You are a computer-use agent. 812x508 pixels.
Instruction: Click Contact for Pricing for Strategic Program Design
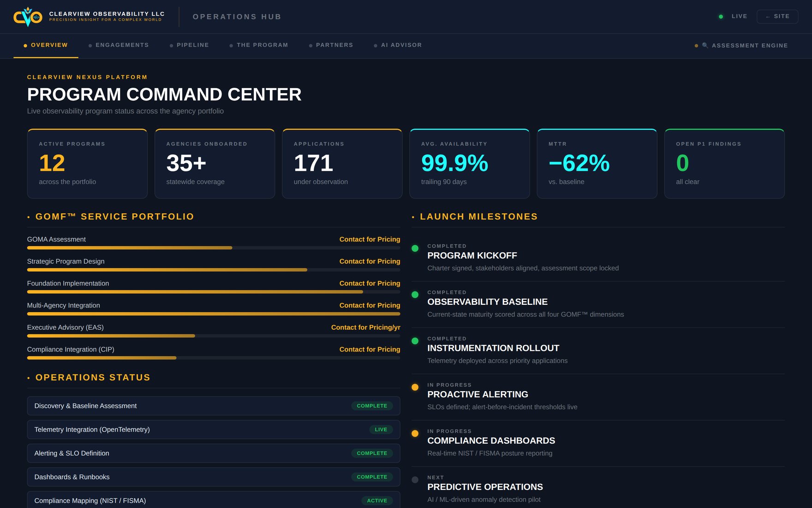tap(370, 261)
